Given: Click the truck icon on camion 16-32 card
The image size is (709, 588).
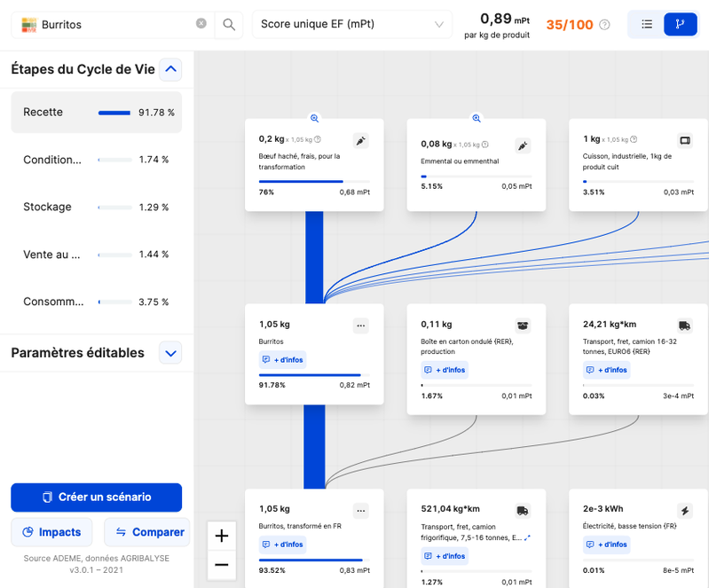Looking at the screenshot, I should click(x=684, y=325).
